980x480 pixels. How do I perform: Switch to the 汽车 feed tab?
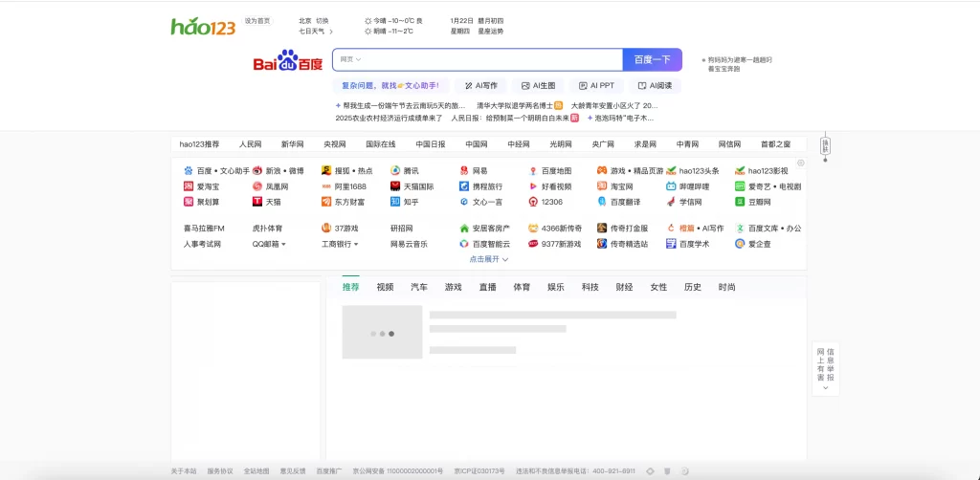pos(419,287)
